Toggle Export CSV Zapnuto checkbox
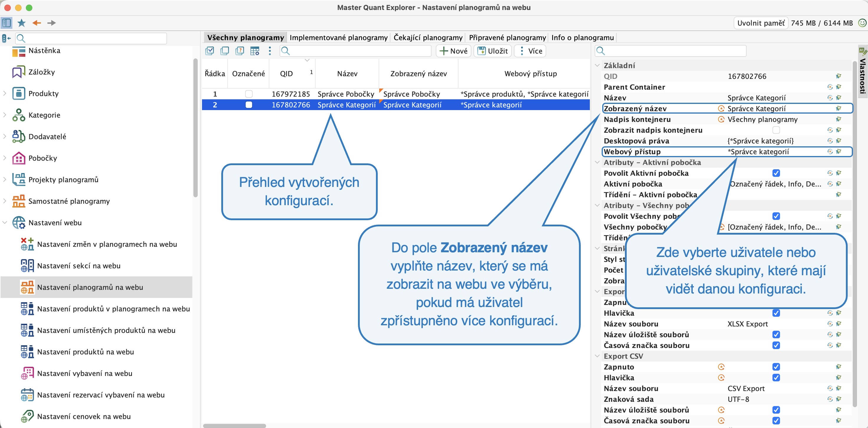 [x=776, y=367]
